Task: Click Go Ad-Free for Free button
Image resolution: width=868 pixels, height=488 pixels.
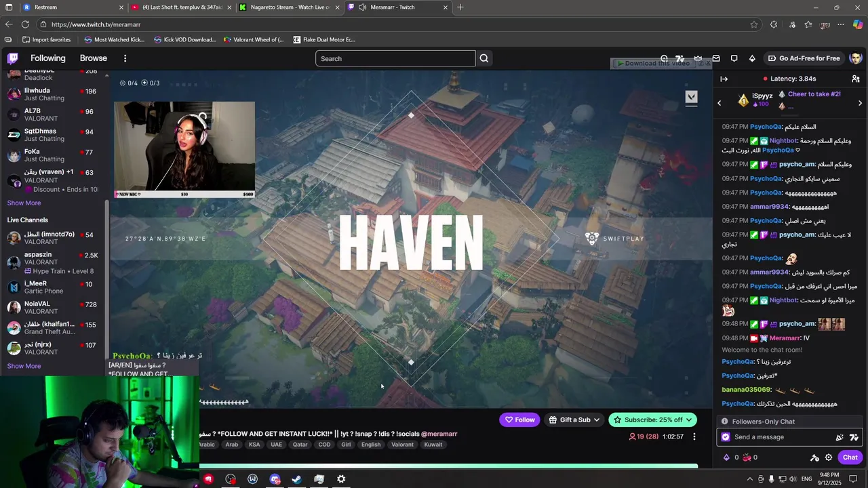Action: pyautogui.click(x=804, y=58)
